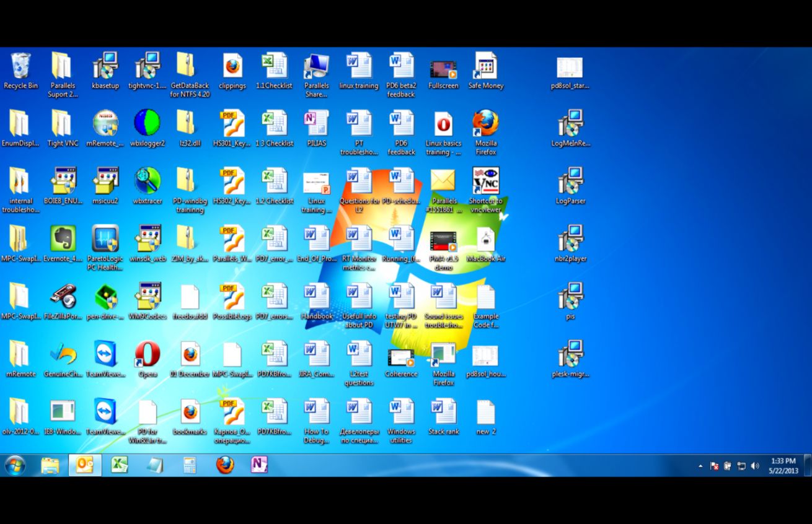Screen dimensions: 812x524
Task: Launch TeamViewer from the desktop
Action: click(105, 355)
